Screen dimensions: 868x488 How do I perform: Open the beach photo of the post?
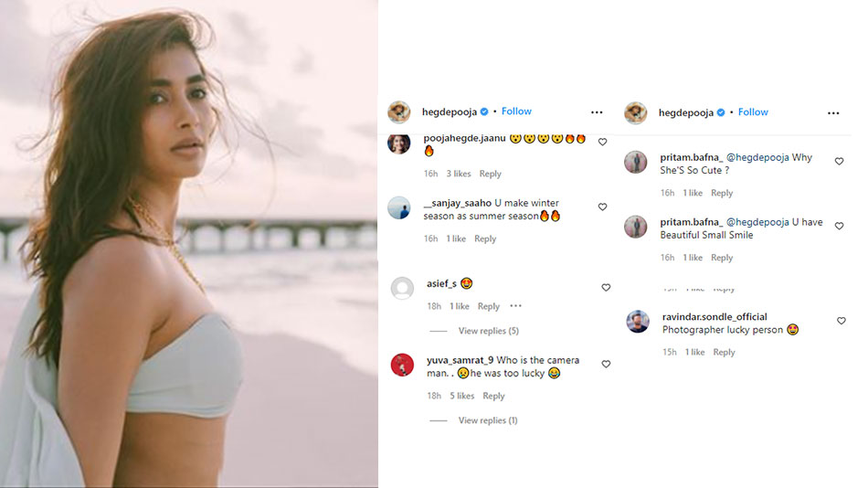[189, 244]
